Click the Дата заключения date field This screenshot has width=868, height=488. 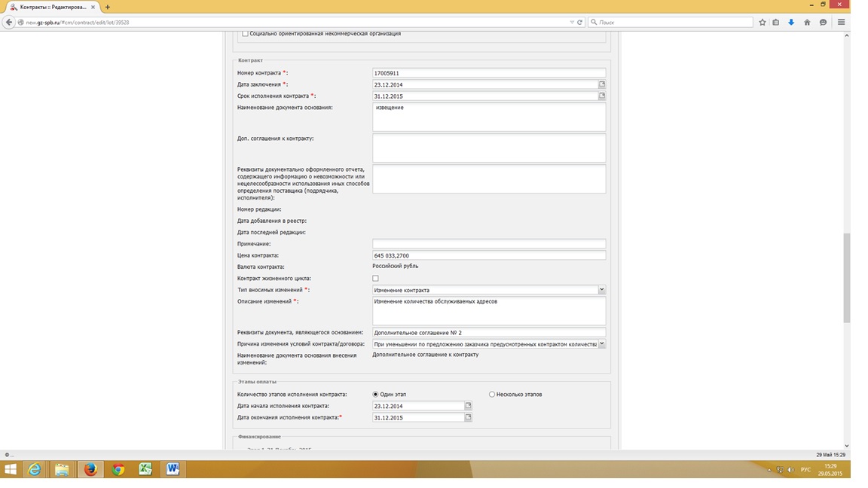coord(485,84)
